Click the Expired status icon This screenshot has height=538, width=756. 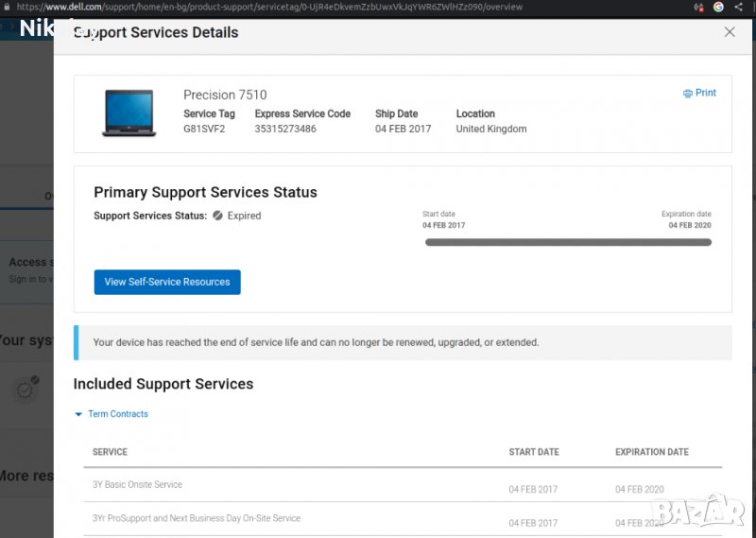pos(217,216)
